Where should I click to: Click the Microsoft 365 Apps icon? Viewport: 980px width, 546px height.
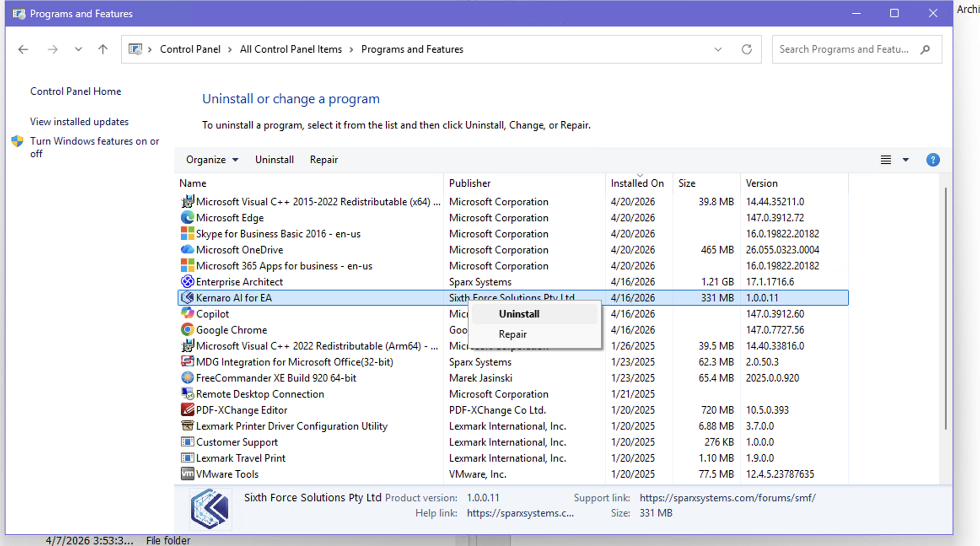click(188, 266)
